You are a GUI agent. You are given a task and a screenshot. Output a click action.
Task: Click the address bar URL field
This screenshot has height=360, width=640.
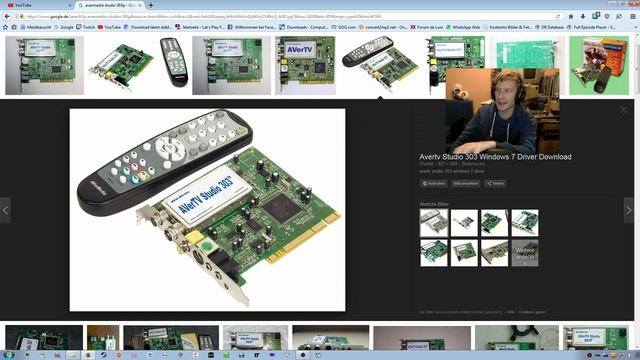(x=286, y=16)
